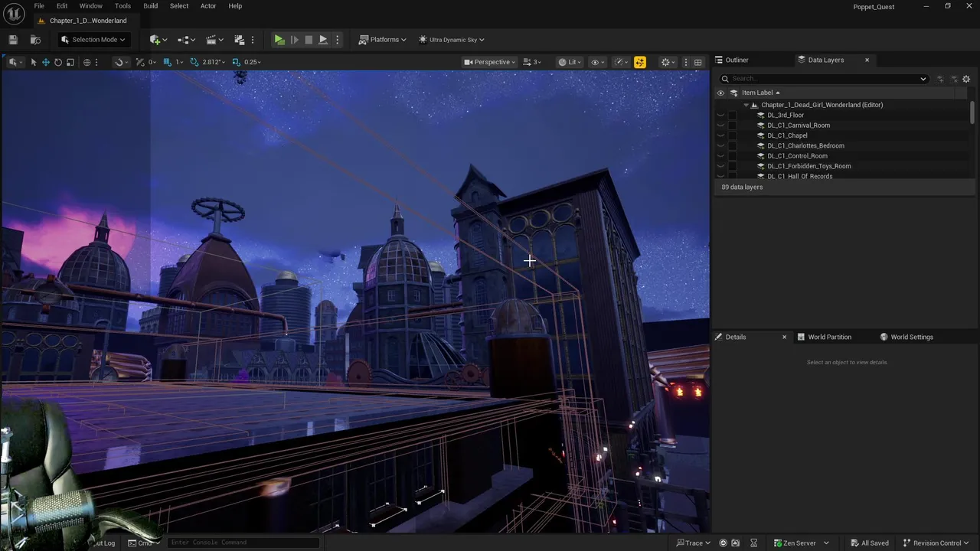Click the Enter Console Command field
This screenshot has width=980, height=551.
click(243, 543)
